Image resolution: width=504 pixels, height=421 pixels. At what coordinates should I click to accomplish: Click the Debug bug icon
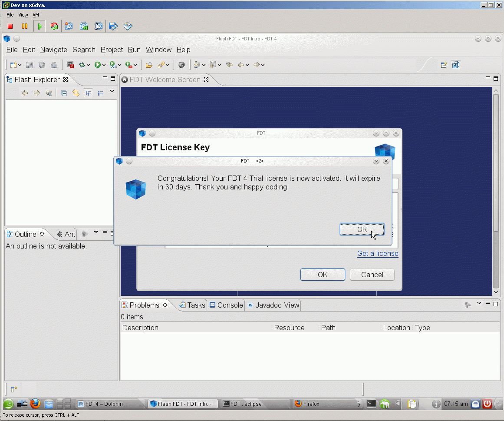82,65
